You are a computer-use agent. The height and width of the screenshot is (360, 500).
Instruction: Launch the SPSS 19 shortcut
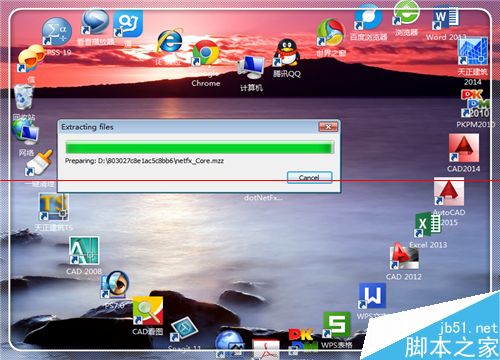57,32
